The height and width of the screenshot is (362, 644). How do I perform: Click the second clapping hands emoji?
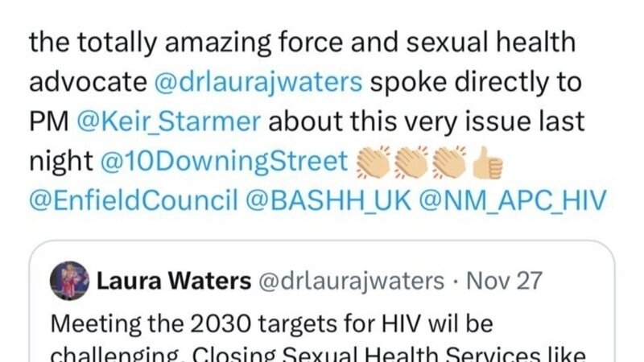point(411,162)
